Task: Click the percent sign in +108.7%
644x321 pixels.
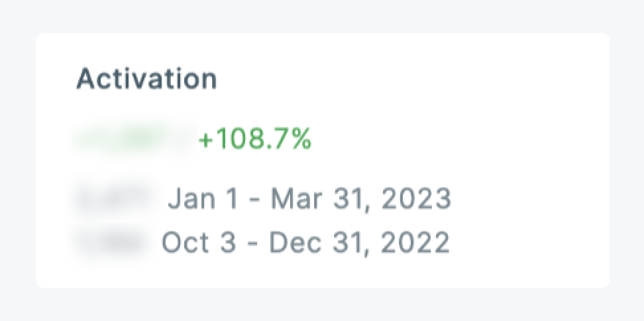Action: click(x=301, y=140)
